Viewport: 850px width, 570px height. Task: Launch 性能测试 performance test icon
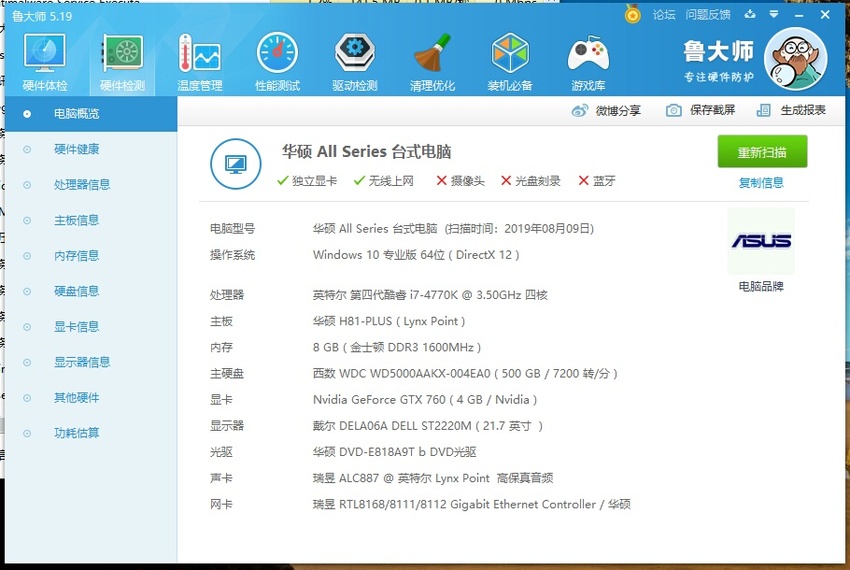[x=277, y=61]
